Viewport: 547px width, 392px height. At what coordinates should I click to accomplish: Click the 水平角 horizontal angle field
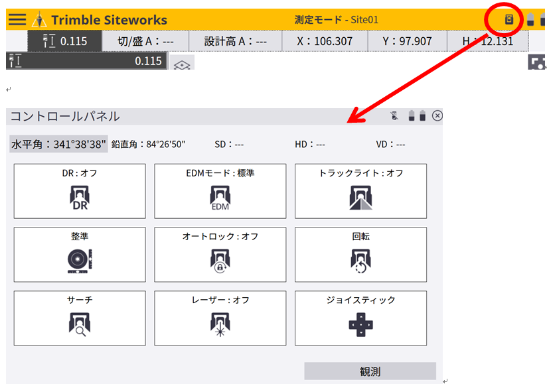[x=58, y=144]
